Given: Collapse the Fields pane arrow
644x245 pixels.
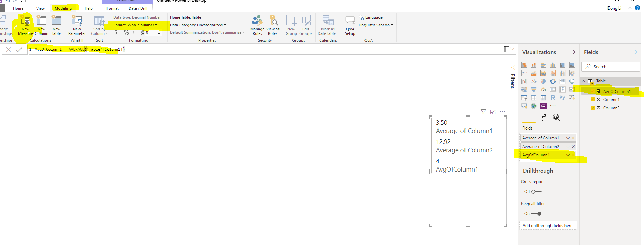Looking at the screenshot, I should click(636, 52).
